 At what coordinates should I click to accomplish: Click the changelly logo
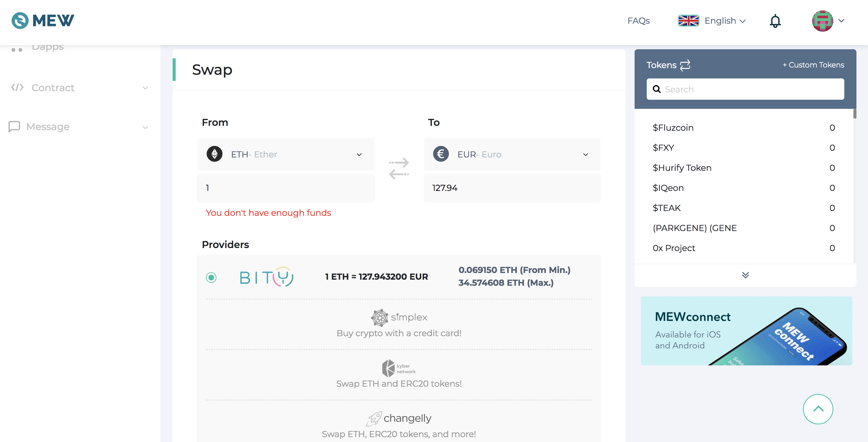[399, 418]
